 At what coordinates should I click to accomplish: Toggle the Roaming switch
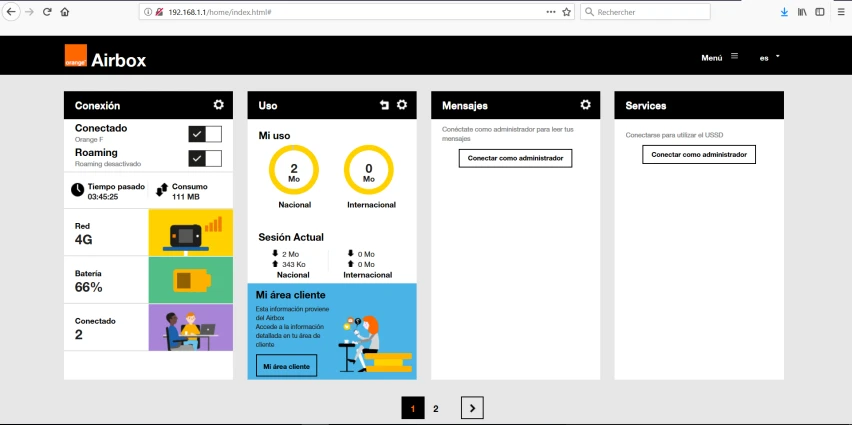pos(205,158)
